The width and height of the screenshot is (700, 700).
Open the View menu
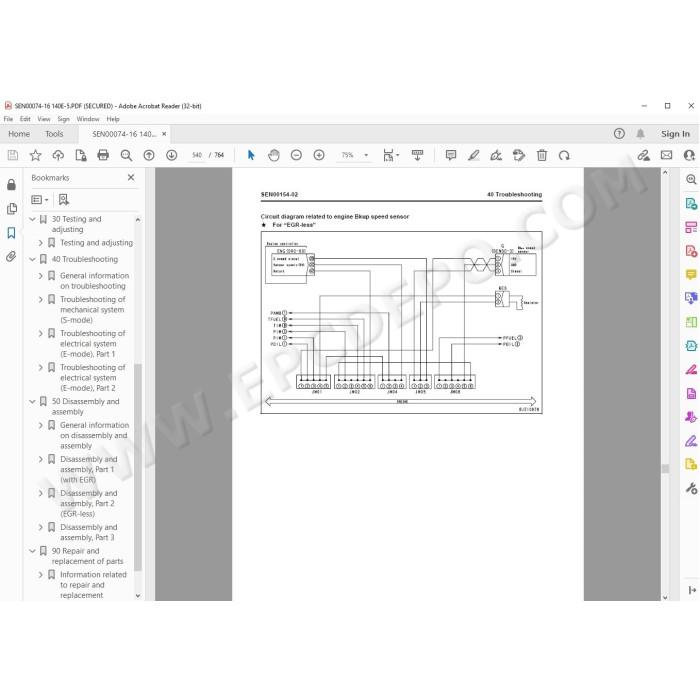(44, 119)
